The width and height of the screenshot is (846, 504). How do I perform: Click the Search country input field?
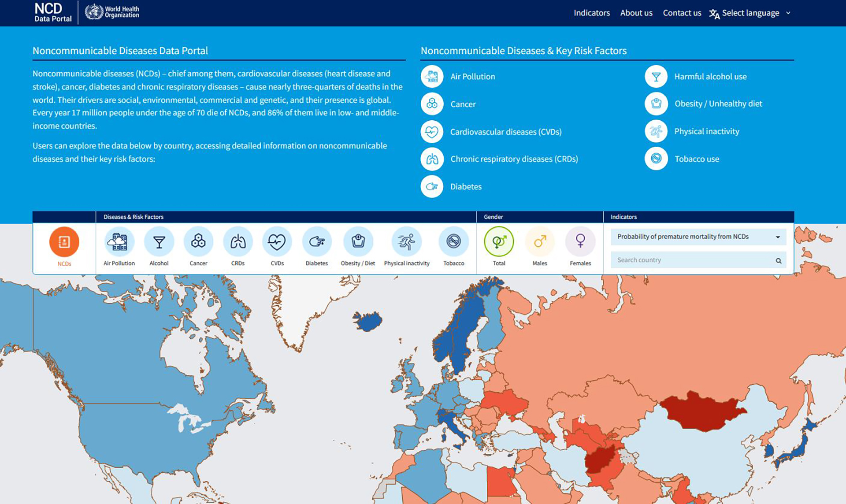coord(692,260)
